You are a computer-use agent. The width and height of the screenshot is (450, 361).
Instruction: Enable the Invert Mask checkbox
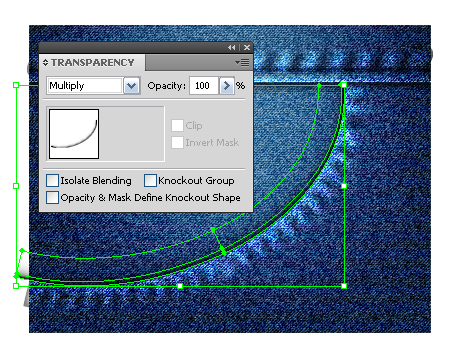click(177, 143)
